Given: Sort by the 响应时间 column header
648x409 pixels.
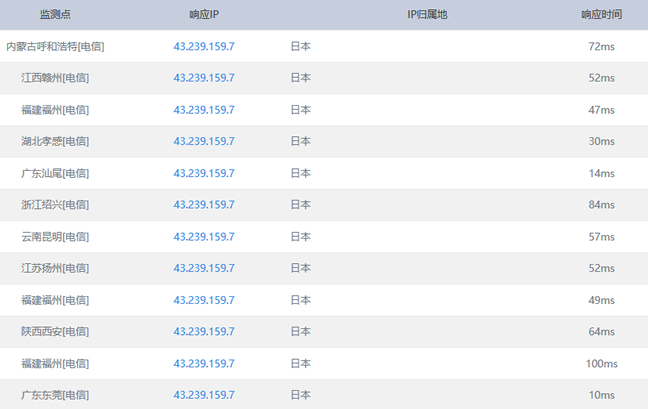Looking at the screenshot, I should 601,15.
